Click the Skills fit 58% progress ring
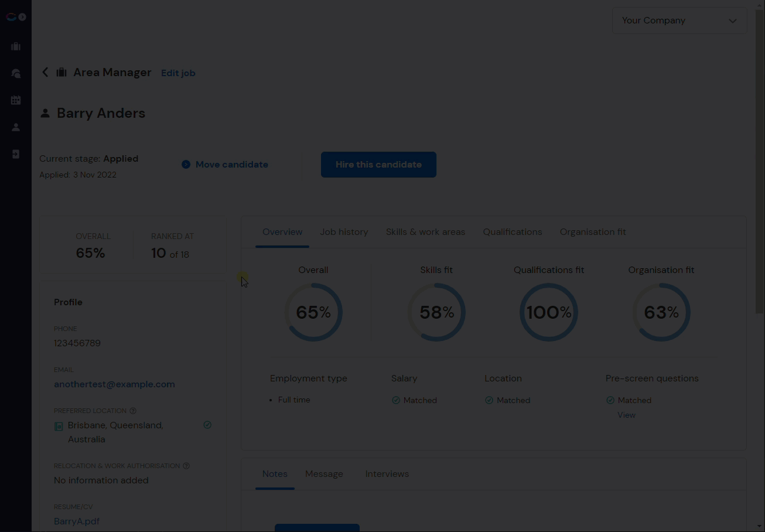The width and height of the screenshot is (765, 532). click(436, 312)
